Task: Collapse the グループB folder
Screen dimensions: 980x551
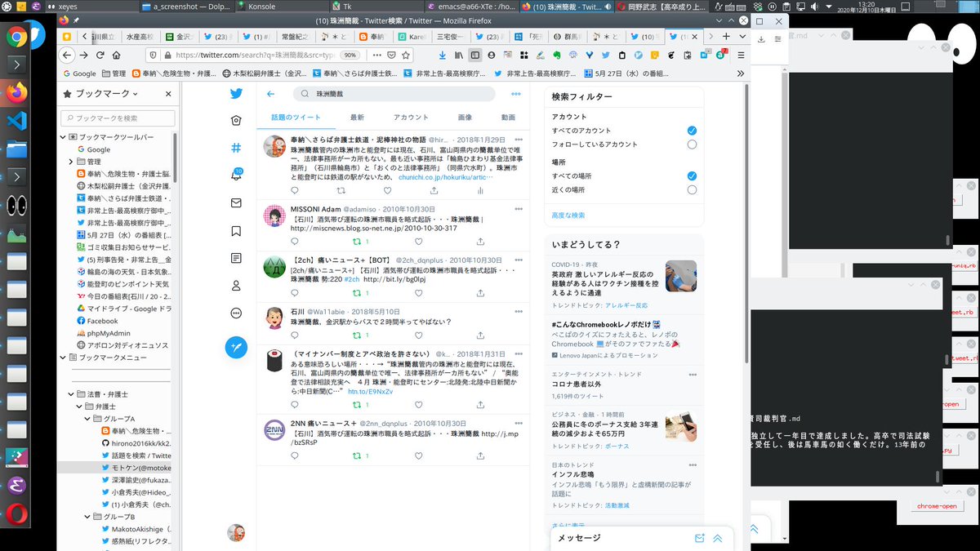Action: (87, 517)
